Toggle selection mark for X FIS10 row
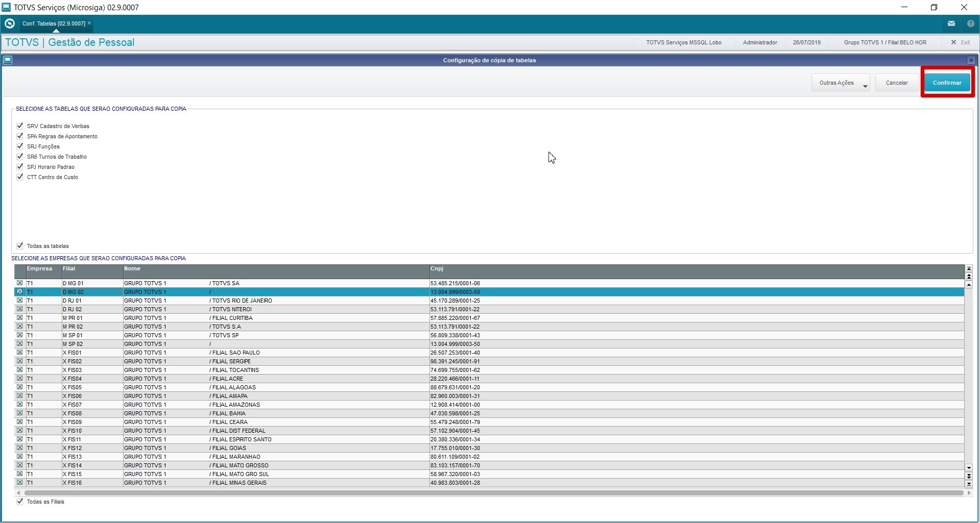980x523 pixels. pos(19,430)
